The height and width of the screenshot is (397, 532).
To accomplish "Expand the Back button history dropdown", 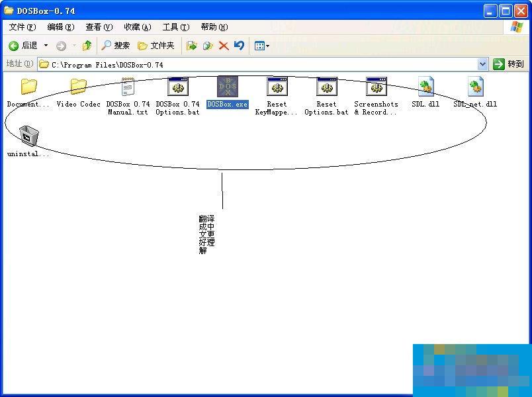I will pyautogui.click(x=46, y=46).
